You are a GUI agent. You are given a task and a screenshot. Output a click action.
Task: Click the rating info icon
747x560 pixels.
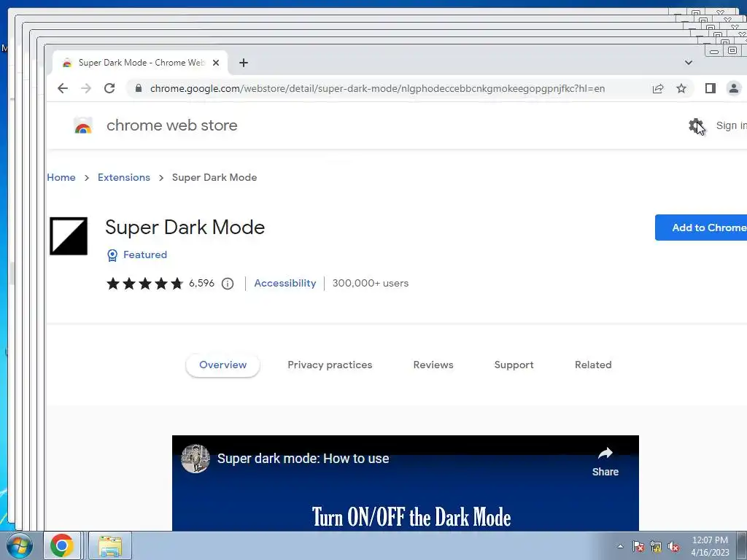click(x=228, y=284)
